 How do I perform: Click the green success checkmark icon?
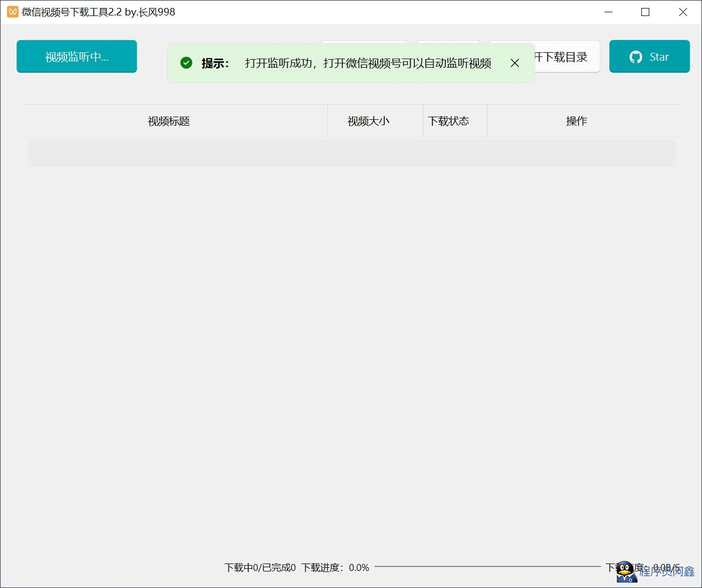click(186, 63)
